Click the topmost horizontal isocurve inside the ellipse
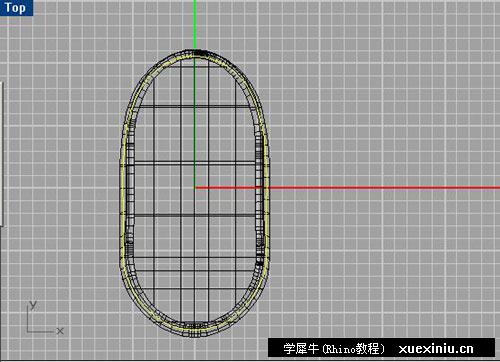The width and height of the screenshot is (500, 362). (x=195, y=67)
